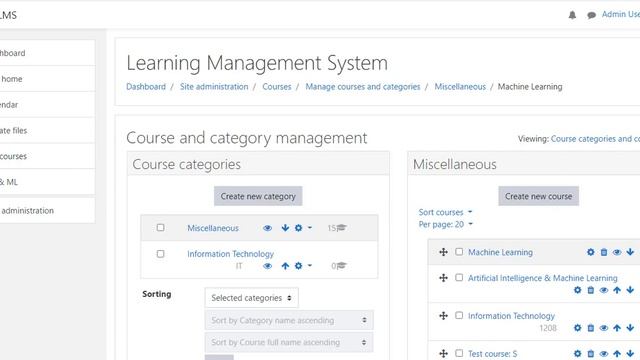Open the notifications bell icon
The image size is (640, 360).
(x=572, y=15)
